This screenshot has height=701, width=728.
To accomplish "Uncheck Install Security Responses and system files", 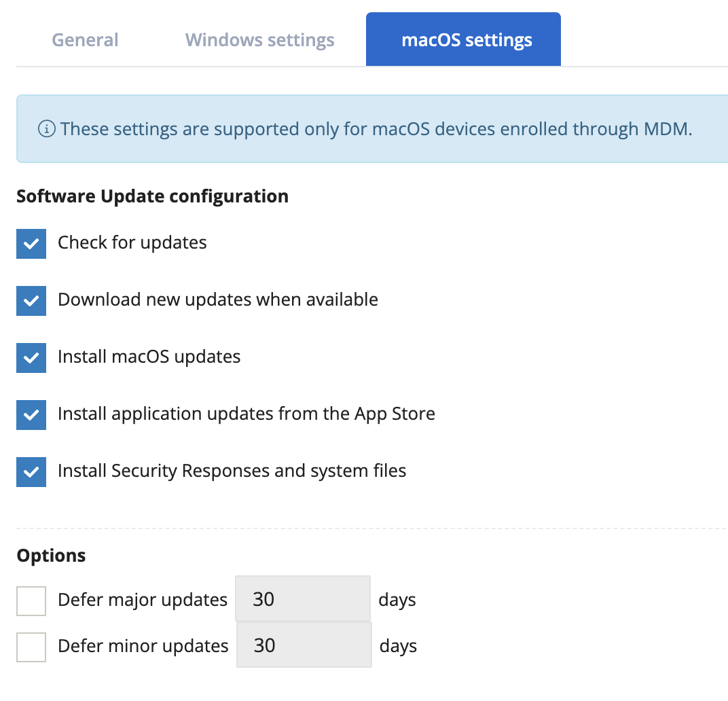I will coord(31,472).
